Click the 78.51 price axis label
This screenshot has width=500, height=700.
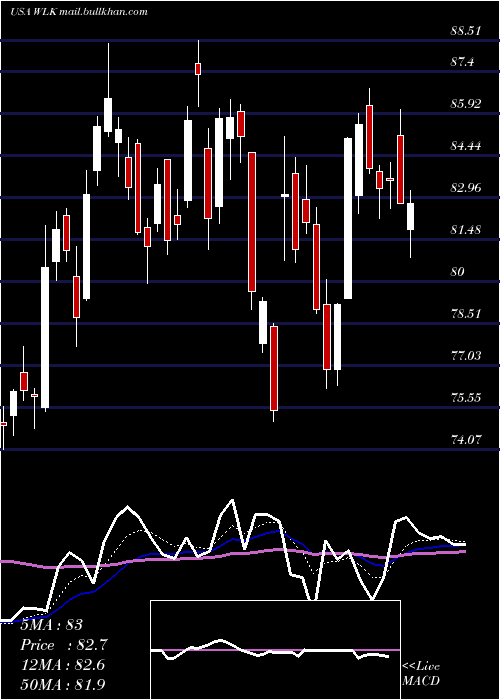click(x=465, y=314)
